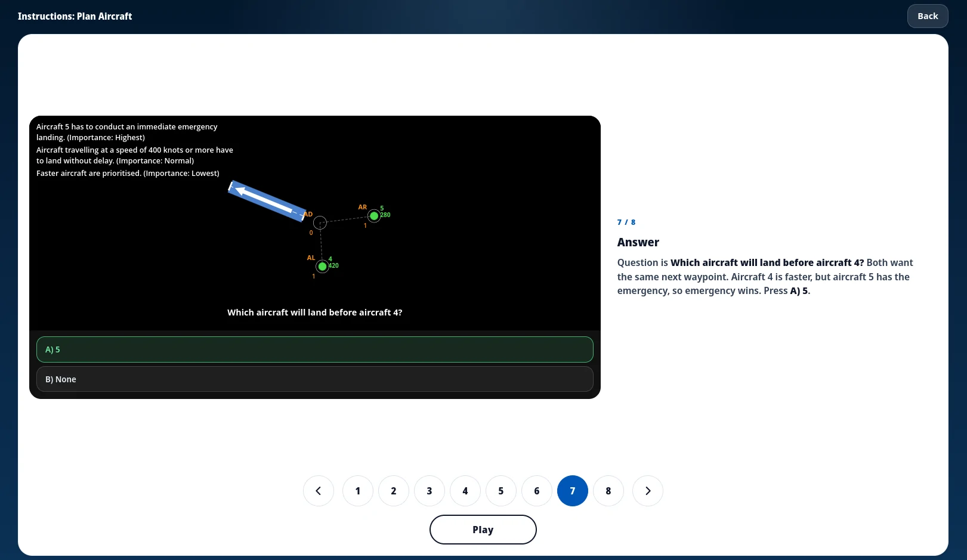The width and height of the screenshot is (967, 560).
Task: Switch to instruction page 5
Action: pos(501,491)
